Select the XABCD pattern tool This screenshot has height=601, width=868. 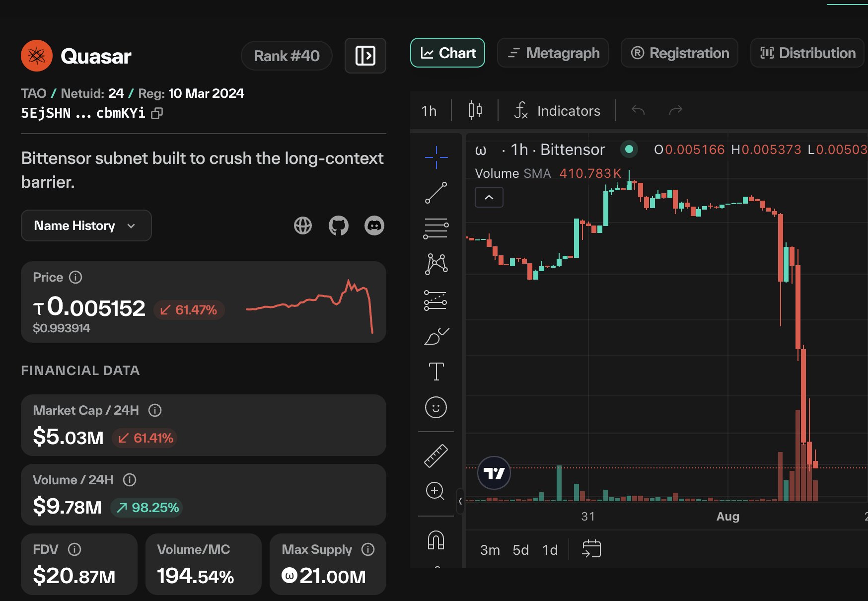436,264
